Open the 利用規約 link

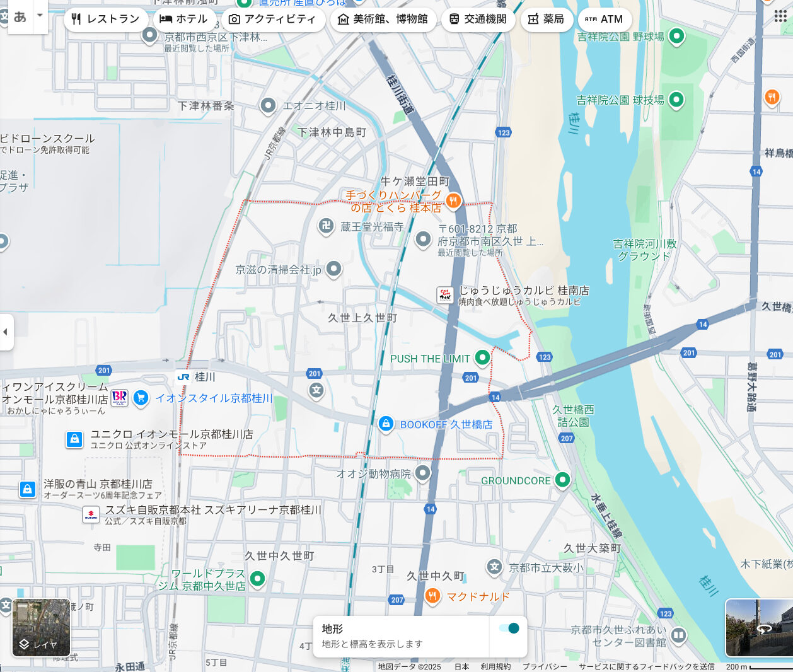pos(495,666)
